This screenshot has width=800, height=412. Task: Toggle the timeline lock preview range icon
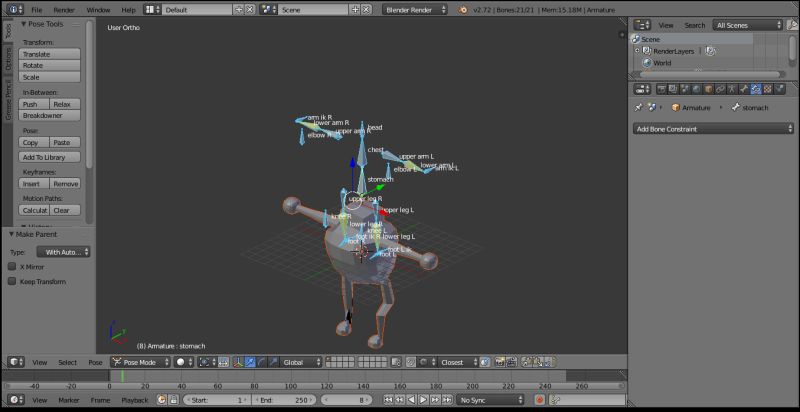tap(173, 400)
